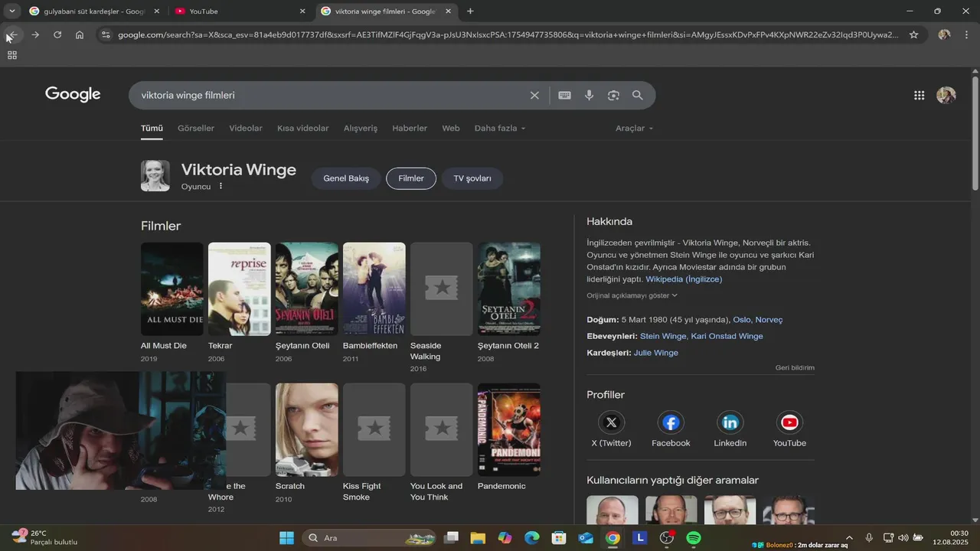Switch to the Görseller tab
This screenshot has width=980, height=551.
196,129
